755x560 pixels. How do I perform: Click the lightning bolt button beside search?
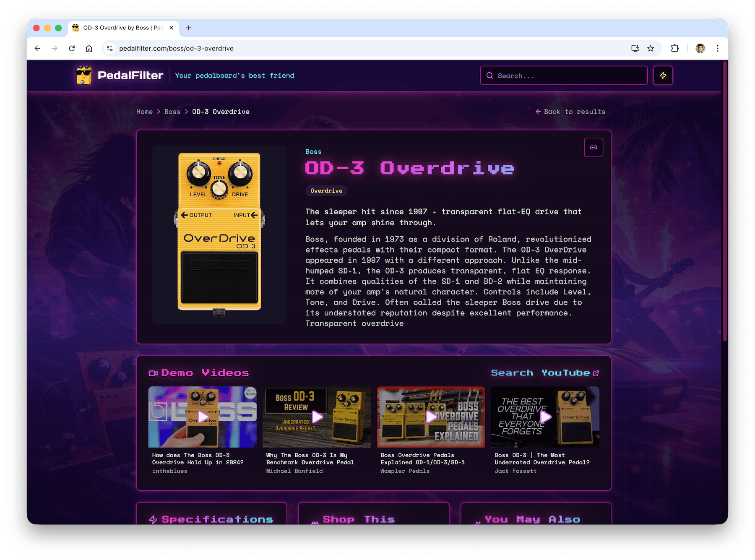pos(663,76)
